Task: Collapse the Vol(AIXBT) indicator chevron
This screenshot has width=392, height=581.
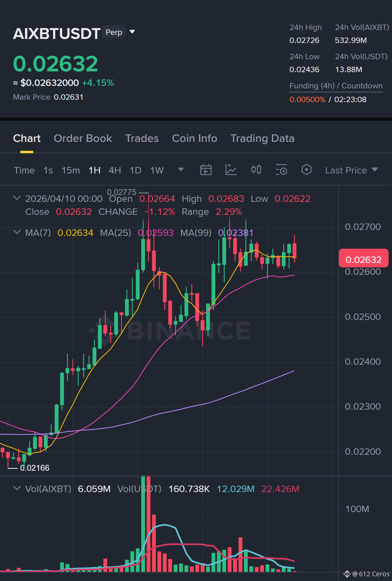Action: [x=17, y=488]
